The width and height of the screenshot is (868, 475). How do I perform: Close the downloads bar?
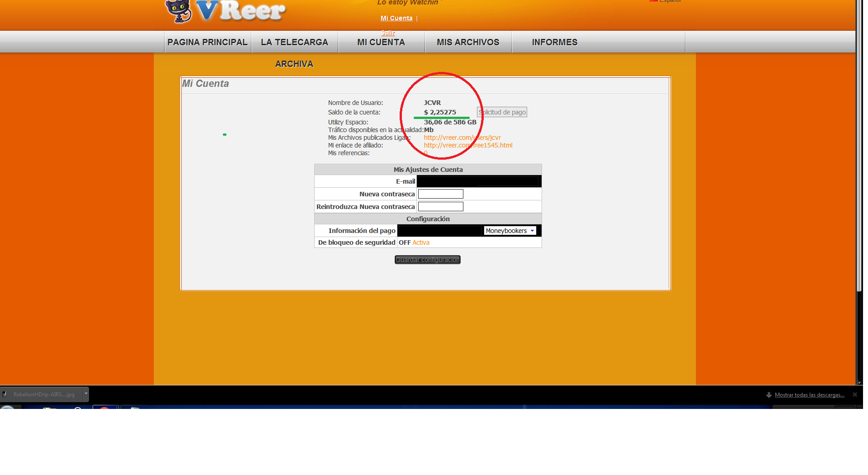855,394
